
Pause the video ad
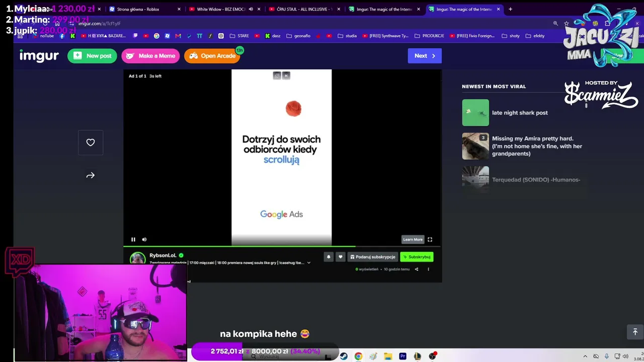[x=133, y=239]
